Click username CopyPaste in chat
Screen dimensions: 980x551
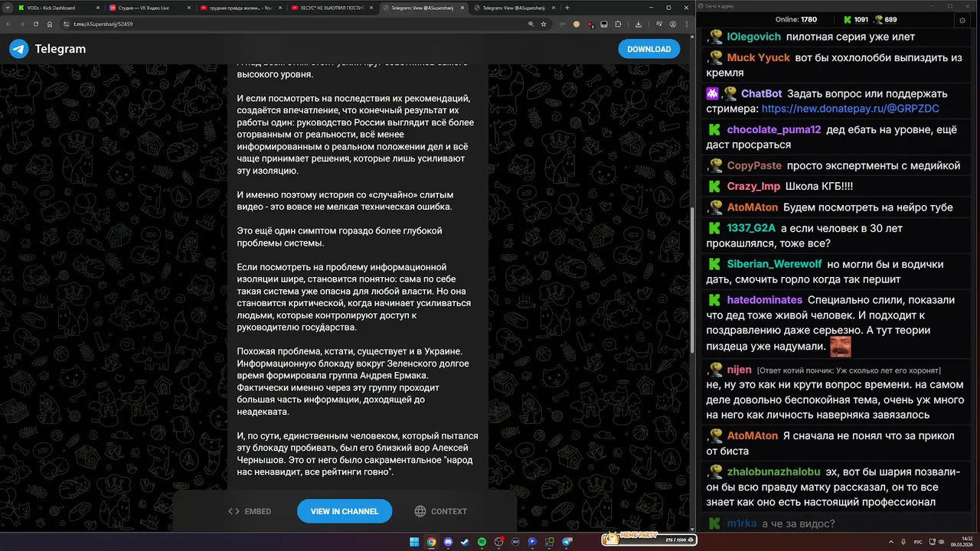pyautogui.click(x=754, y=165)
